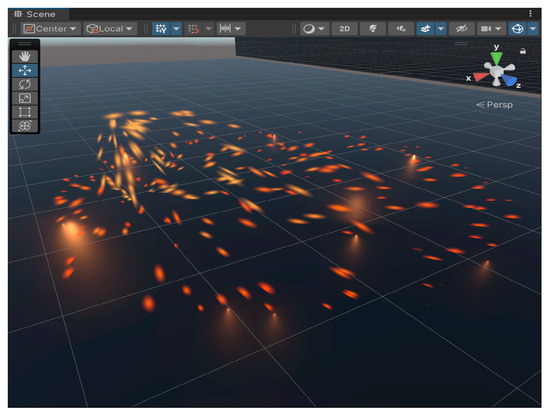
Task: Open the Center pivot dropdown
Action: (x=51, y=29)
